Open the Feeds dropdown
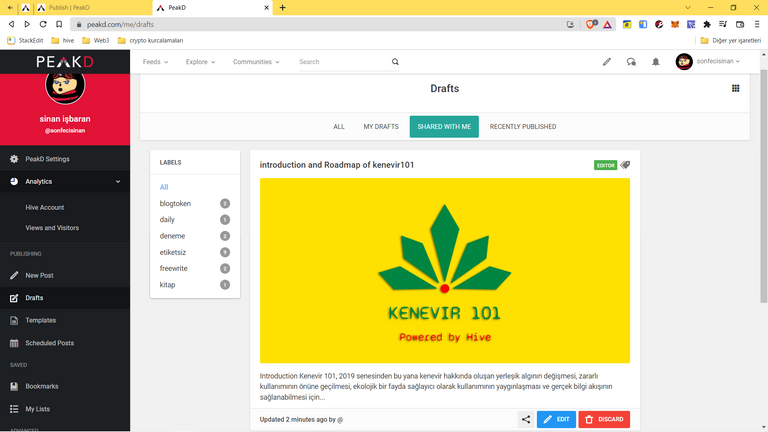The image size is (768, 432). (x=155, y=62)
